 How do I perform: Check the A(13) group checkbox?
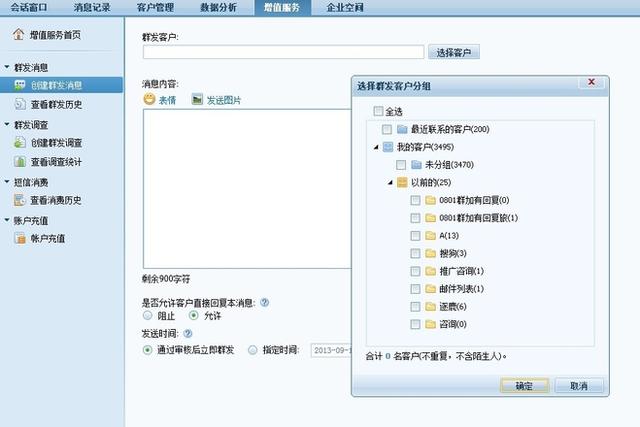pyautogui.click(x=415, y=236)
